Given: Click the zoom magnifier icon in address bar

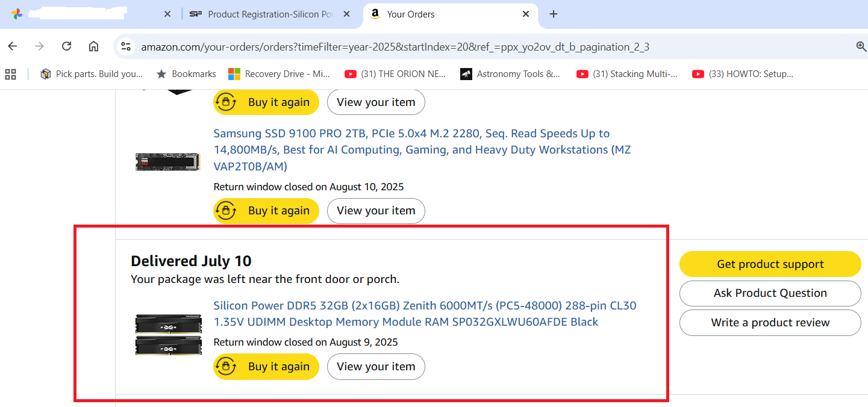Looking at the screenshot, I should 861,46.
